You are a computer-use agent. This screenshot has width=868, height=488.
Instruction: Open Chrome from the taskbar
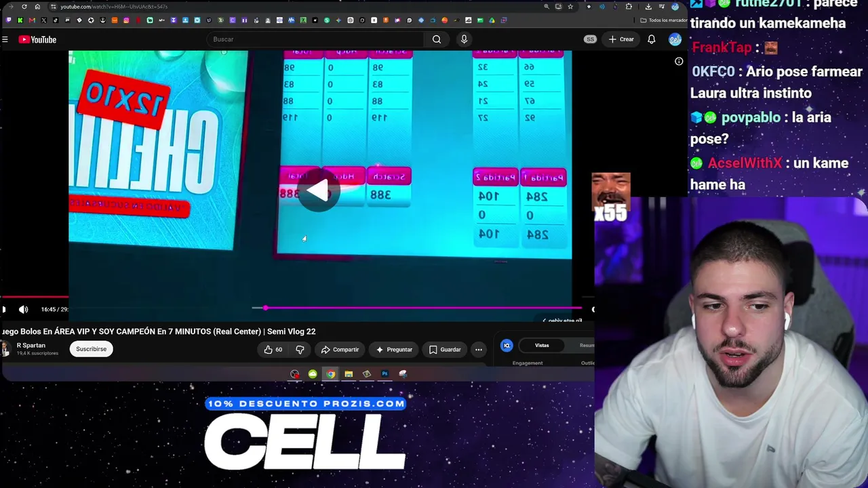[x=330, y=374]
